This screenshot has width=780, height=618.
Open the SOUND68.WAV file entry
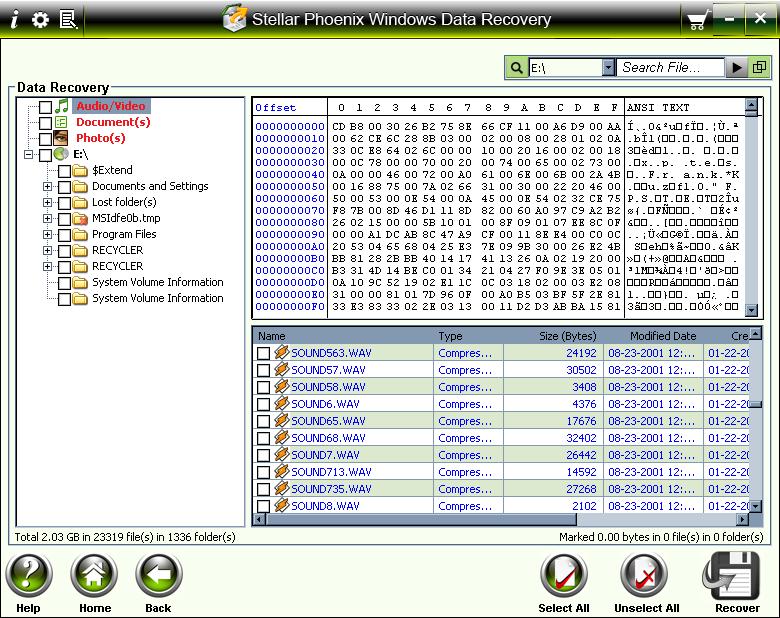(328, 438)
